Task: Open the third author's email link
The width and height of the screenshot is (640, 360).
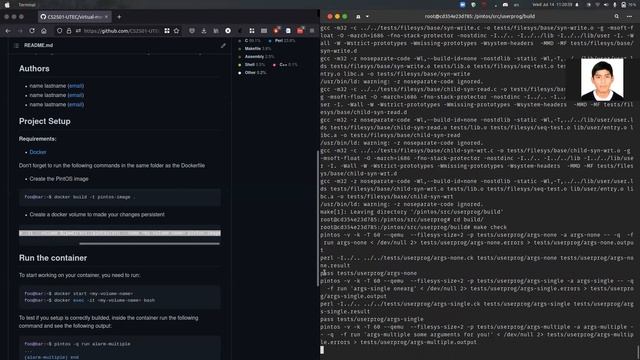Action: click(76, 105)
